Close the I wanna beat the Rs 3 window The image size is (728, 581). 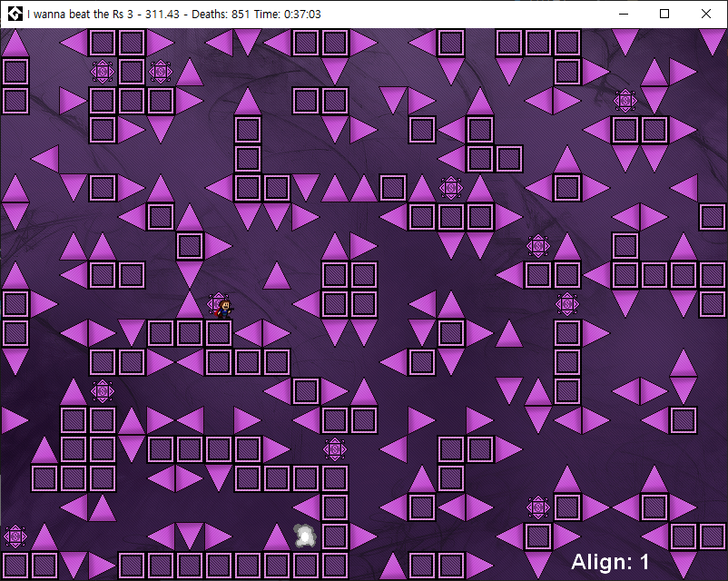(706, 14)
